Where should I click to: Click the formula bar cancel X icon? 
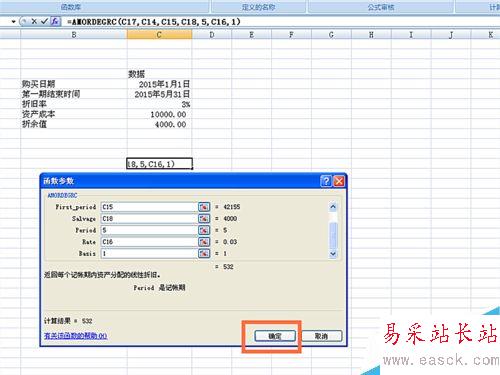click(34, 22)
